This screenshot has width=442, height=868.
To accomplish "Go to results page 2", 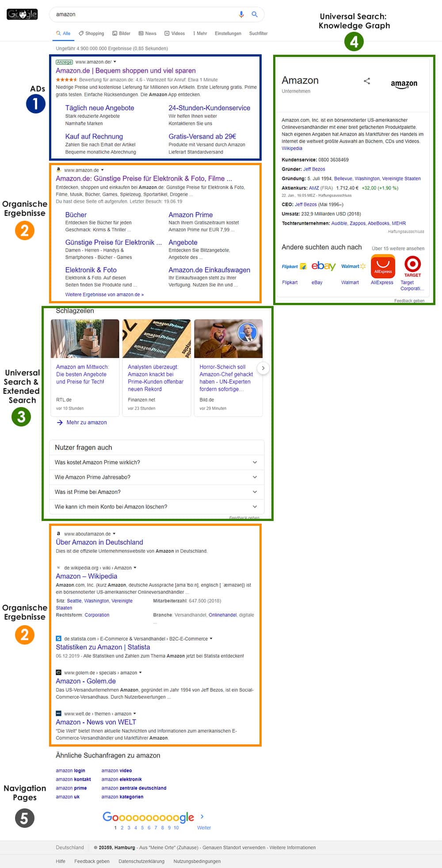I will [x=122, y=828].
